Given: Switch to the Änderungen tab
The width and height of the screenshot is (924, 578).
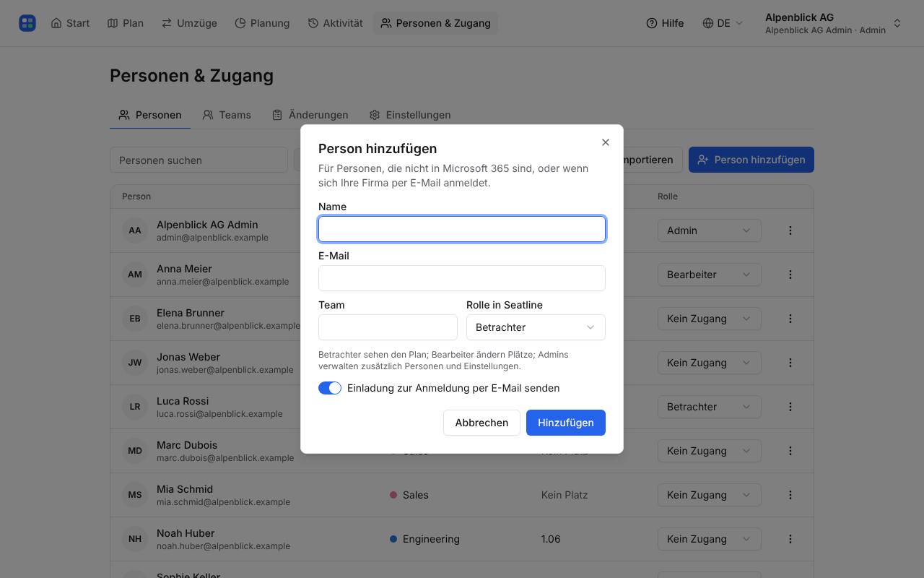Looking at the screenshot, I should (310, 115).
